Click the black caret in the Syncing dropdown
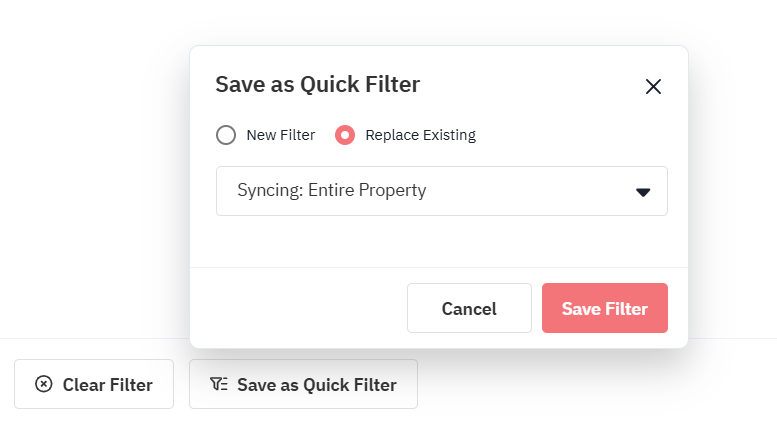This screenshot has height=422, width=777. point(643,192)
